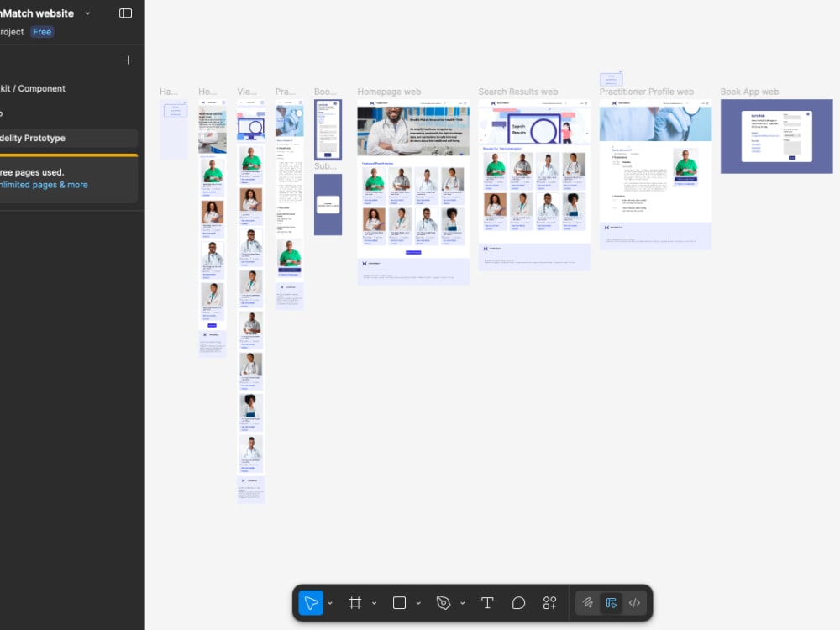Viewport: 840px width, 630px height.
Task: Toggle Dev Mode code icon
Action: click(634, 602)
